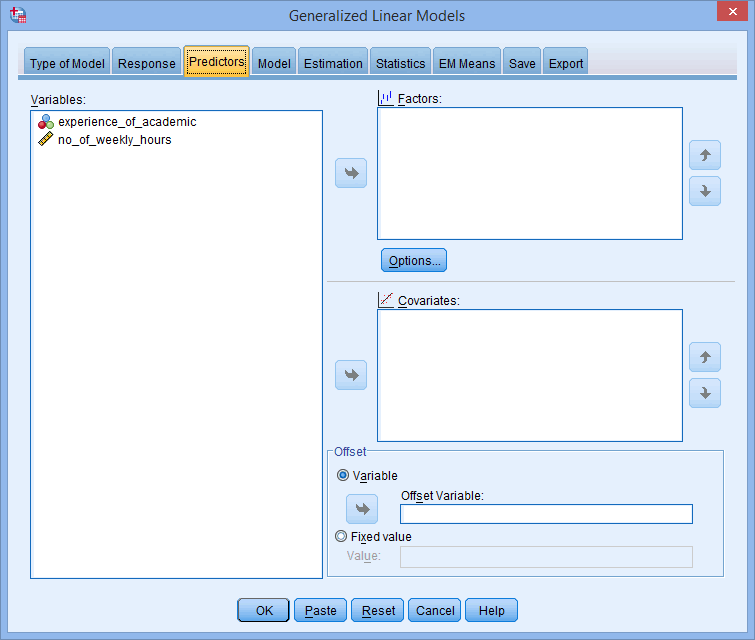Click inside the Covariates list box
This screenshot has width=755, height=640.
[530, 375]
